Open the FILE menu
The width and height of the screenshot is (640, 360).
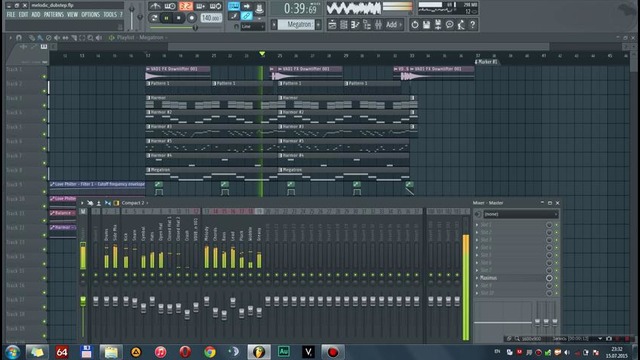(x=11, y=15)
